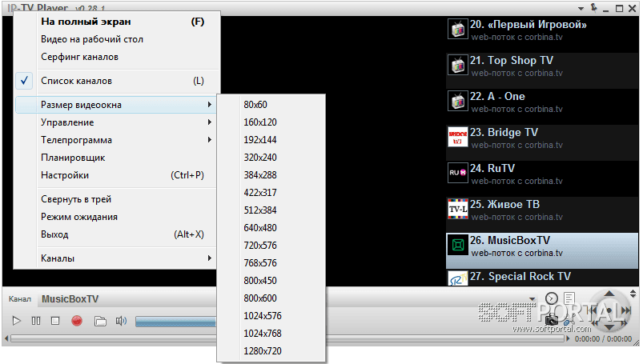Open Планировщик from the menu

point(117,158)
